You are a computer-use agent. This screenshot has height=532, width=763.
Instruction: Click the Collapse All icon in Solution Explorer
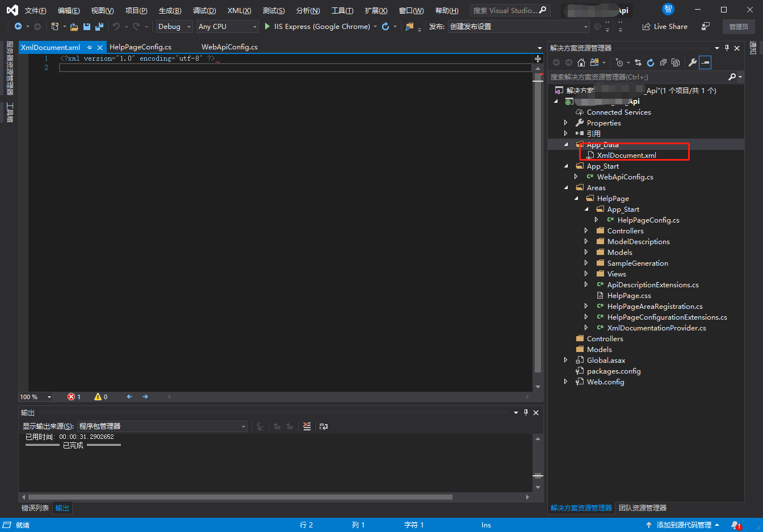[x=663, y=62]
